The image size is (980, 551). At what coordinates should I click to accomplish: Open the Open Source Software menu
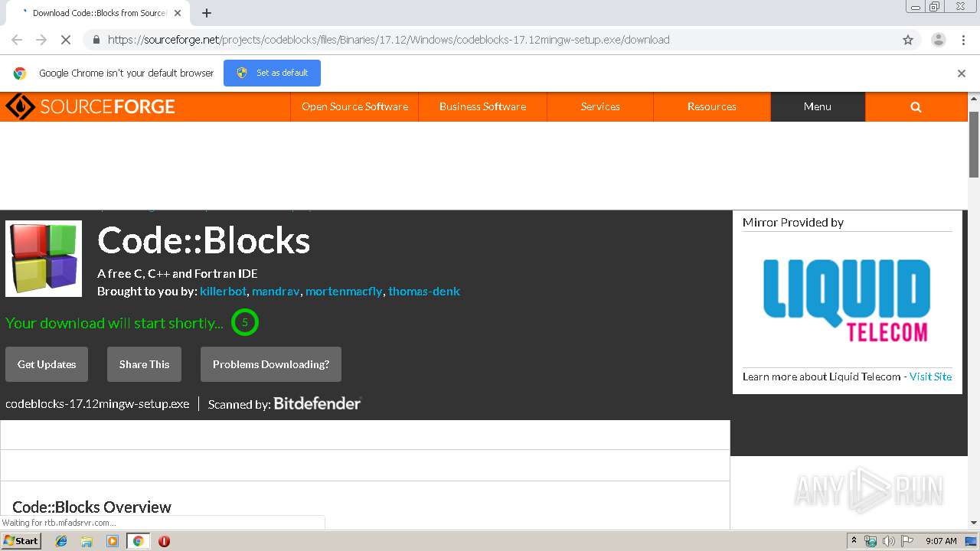[354, 107]
